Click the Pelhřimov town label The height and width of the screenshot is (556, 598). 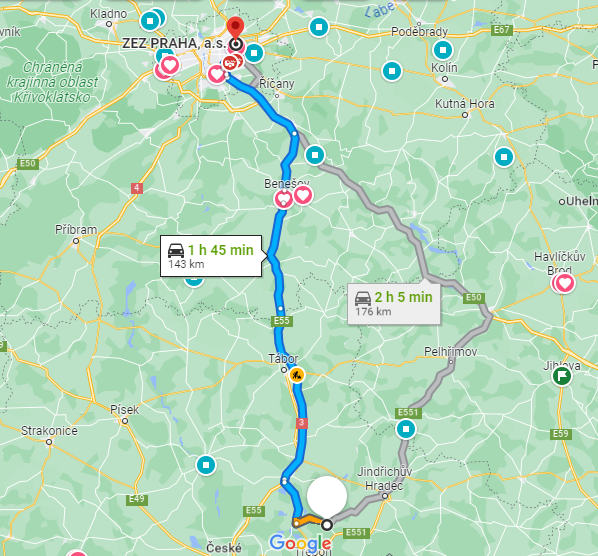pyautogui.click(x=450, y=351)
